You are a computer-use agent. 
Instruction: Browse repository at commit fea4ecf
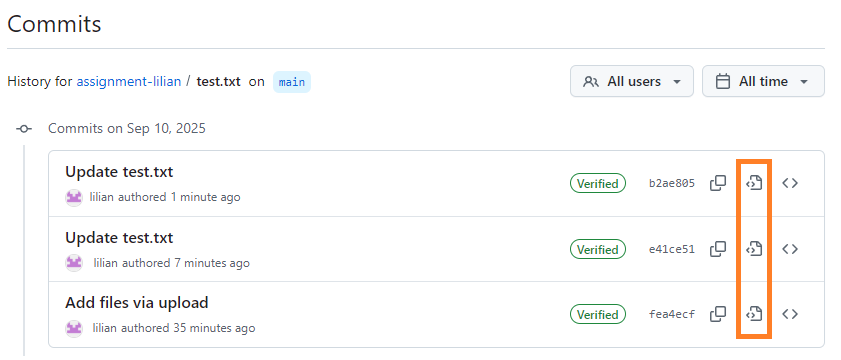[790, 314]
